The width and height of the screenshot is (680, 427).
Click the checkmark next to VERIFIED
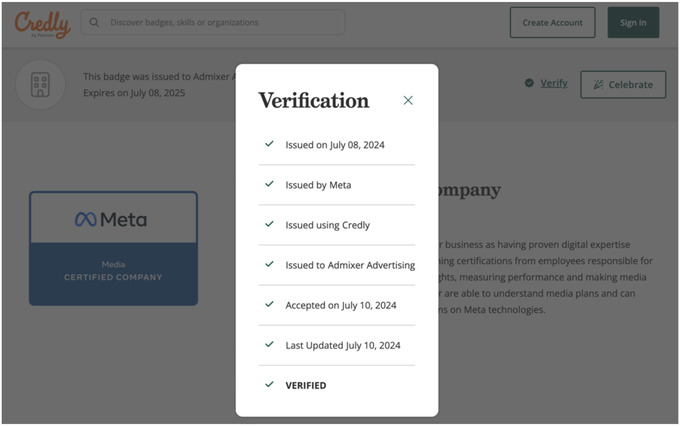pos(269,384)
